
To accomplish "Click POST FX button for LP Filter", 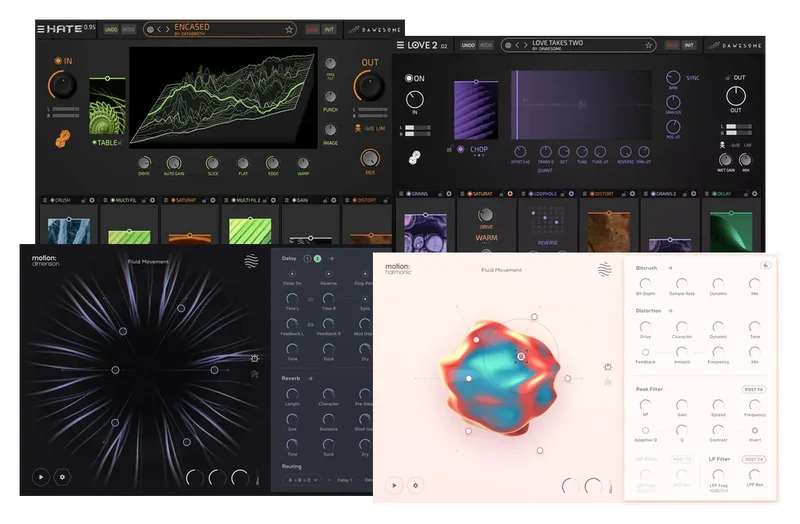I will click(x=754, y=459).
